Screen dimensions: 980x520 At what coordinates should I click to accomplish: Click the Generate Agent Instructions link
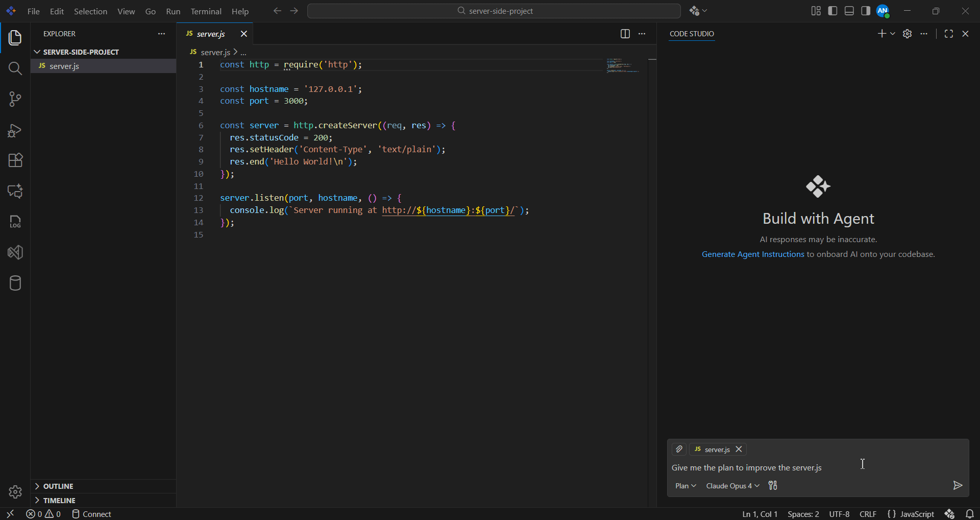(753, 254)
